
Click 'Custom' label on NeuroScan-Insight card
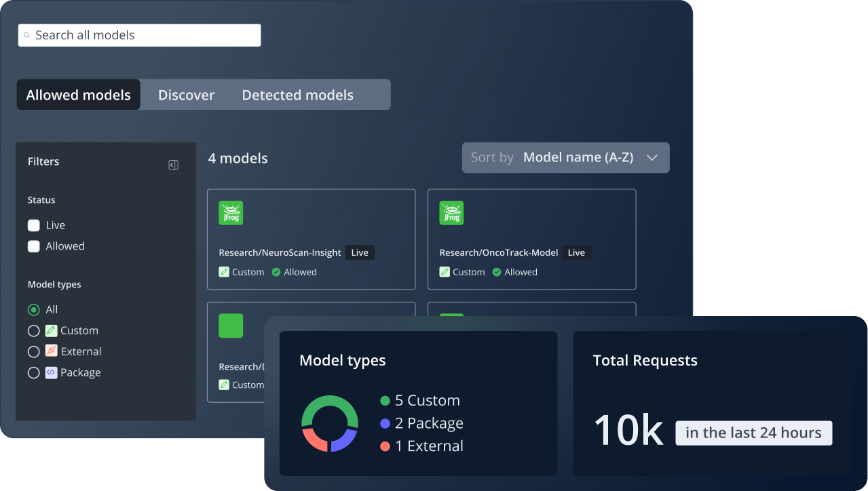tap(248, 272)
